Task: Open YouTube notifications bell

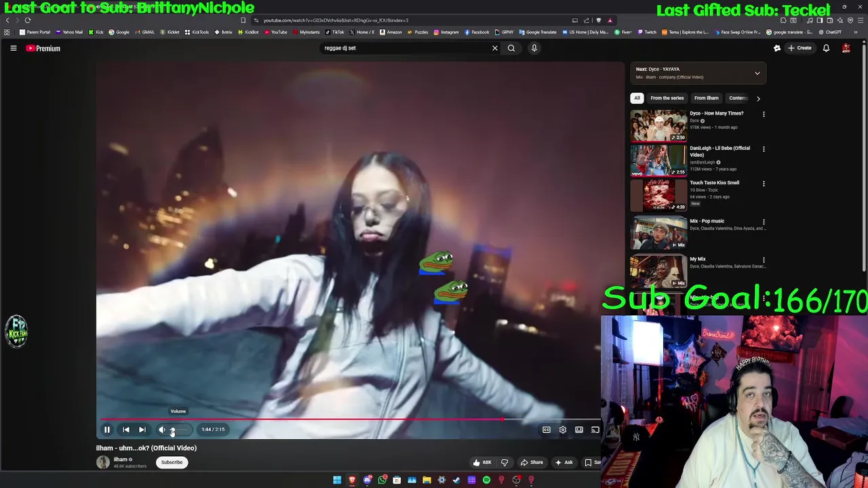Action: tap(826, 48)
